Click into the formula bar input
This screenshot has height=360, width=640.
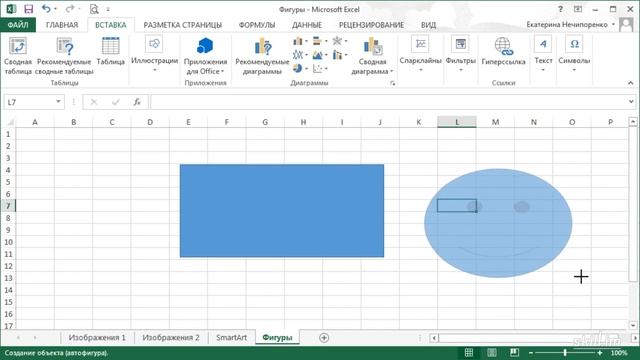(388, 102)
